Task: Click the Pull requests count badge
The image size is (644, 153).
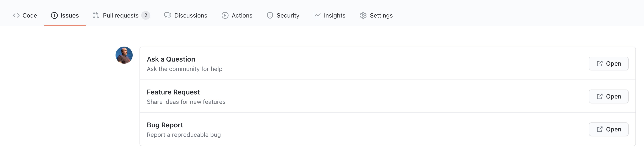Action: coord(146,15)
